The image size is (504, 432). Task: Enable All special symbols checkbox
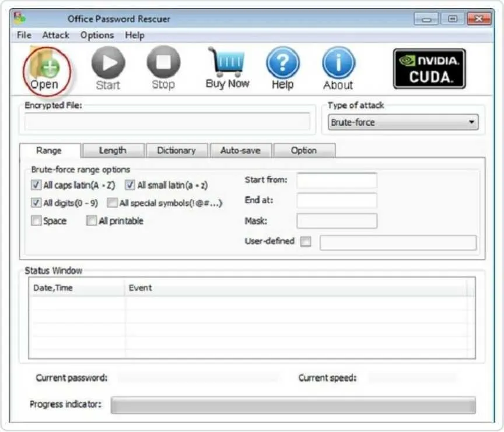tap(112, 203)
